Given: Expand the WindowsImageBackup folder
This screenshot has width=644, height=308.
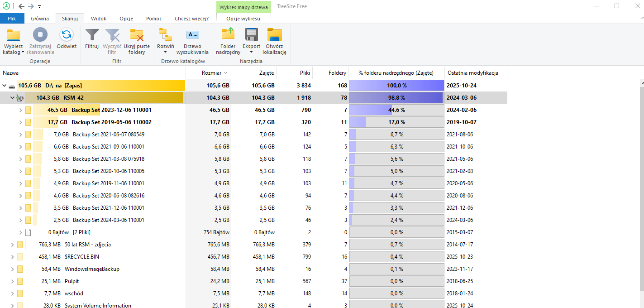Looking at the screenshot, I should (x=13, y=269).
